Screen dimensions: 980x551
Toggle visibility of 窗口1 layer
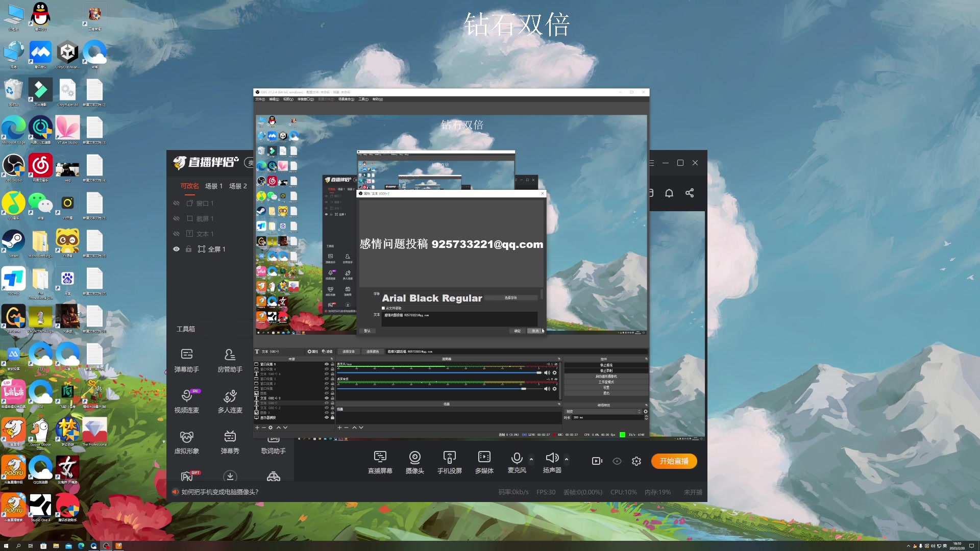(176, 203)
